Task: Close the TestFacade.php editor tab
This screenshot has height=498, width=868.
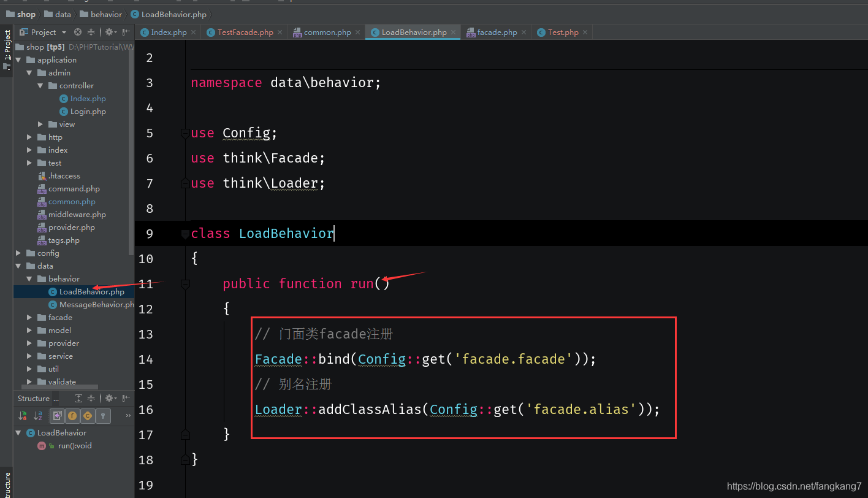Action: [280, 33]
